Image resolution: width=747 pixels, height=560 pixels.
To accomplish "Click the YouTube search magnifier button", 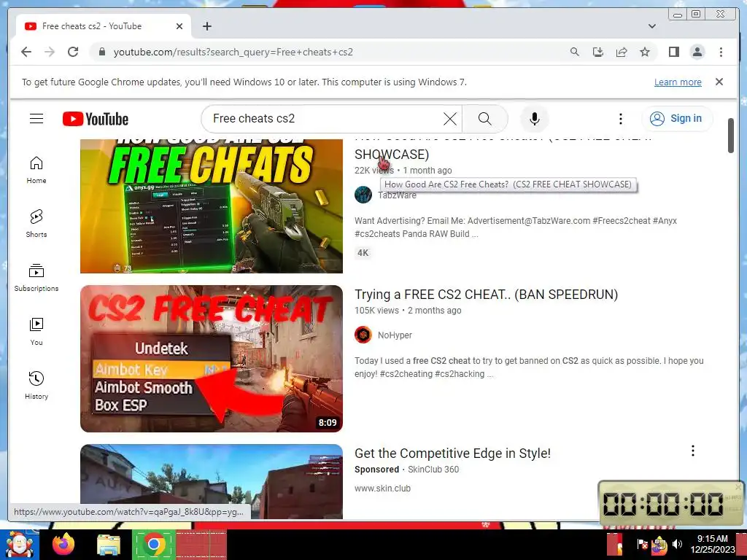I will [484, 119].
